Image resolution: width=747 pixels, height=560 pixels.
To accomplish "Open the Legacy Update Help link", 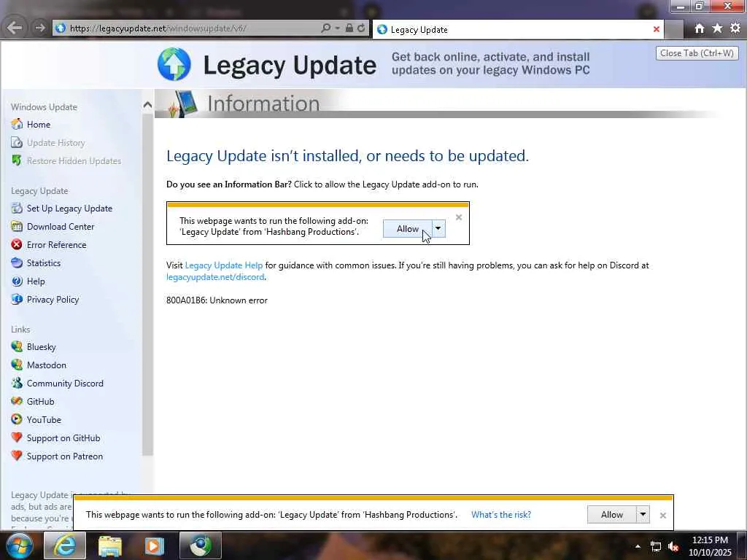I will click(x=224, y=265).
